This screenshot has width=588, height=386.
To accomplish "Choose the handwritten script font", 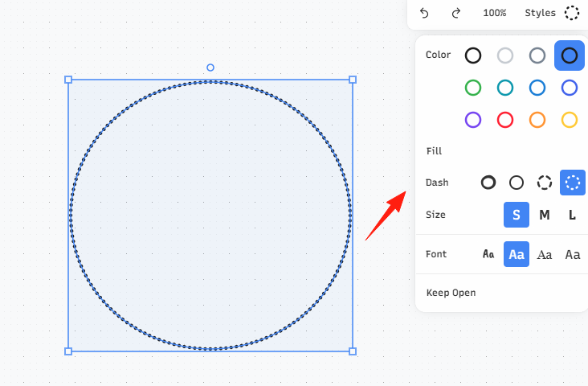I will (x=488, y=254).
